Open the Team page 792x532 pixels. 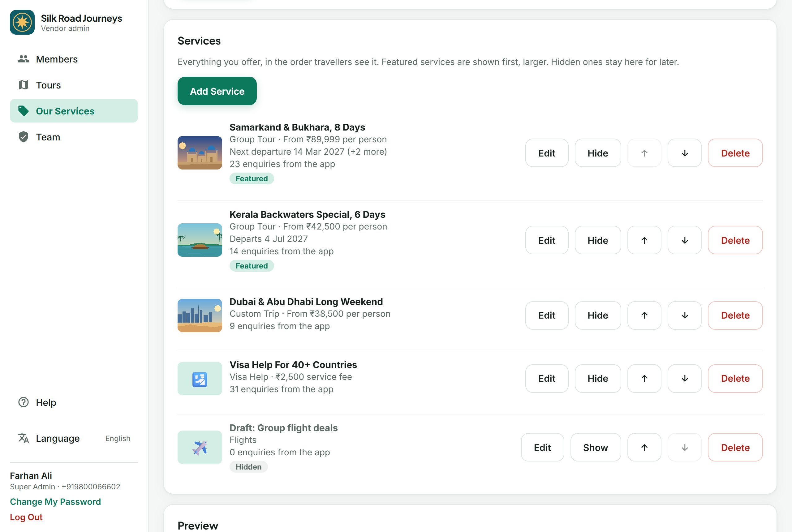[74, 137]
